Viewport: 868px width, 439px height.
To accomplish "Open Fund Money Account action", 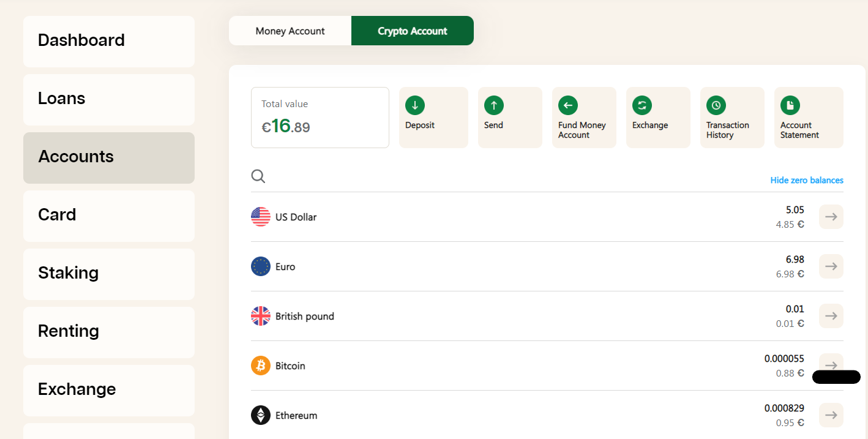I will pos(584,118).
